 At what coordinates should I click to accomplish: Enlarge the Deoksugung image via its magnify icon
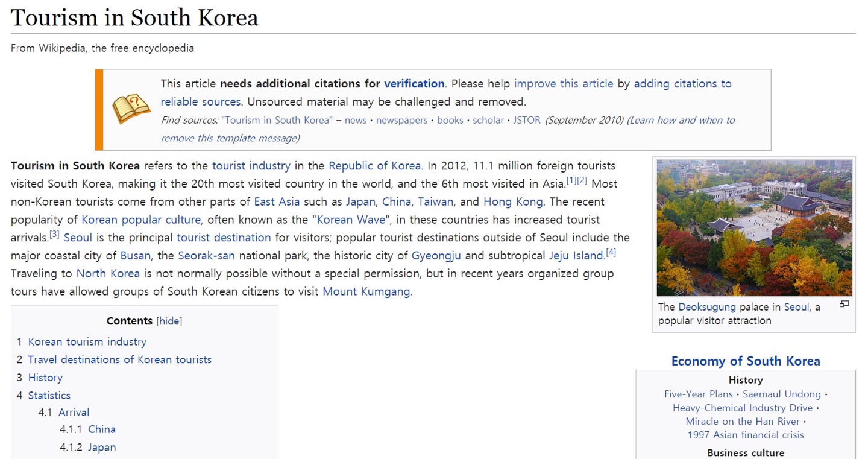tap(844, 304)
